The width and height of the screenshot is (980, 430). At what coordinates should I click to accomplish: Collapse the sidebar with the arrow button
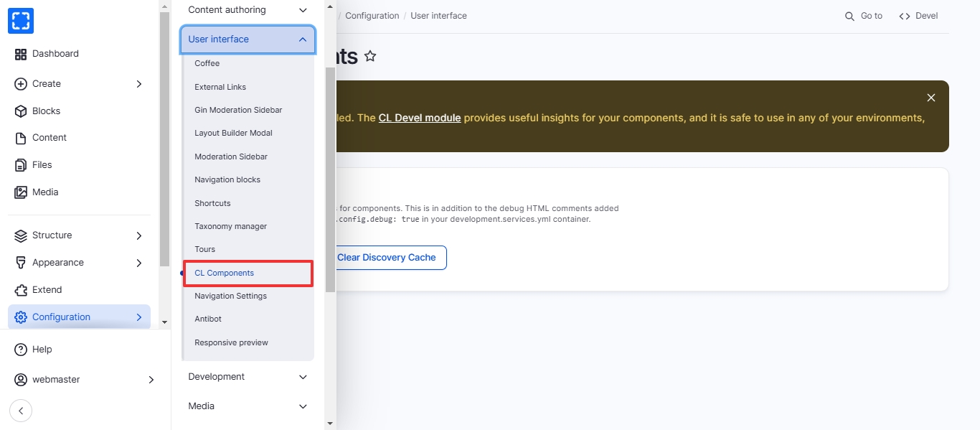[21, 411]
